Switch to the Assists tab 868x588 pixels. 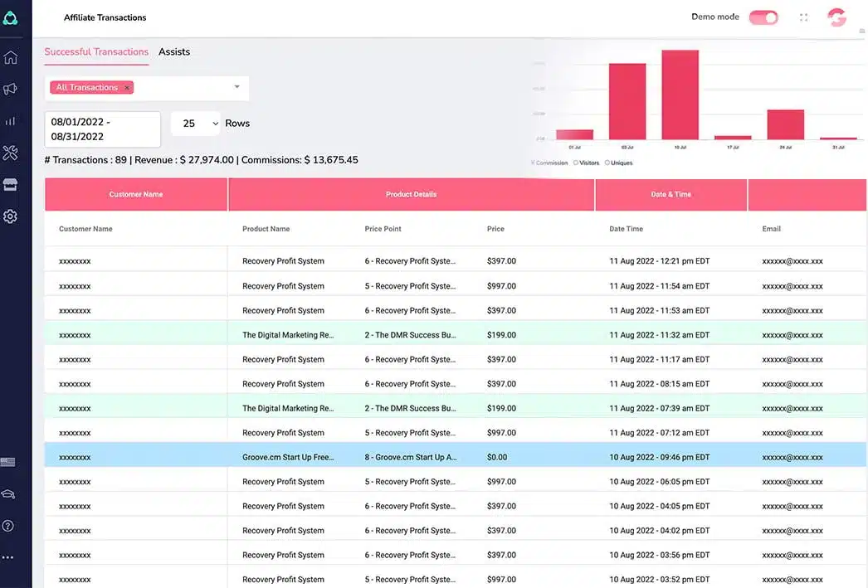174,51
